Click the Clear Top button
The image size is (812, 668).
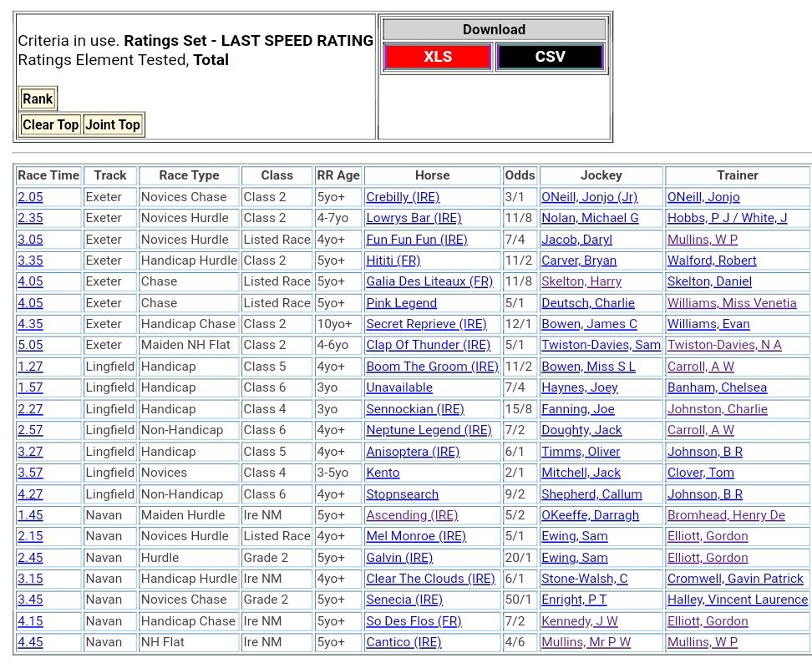tap(50, 125)
